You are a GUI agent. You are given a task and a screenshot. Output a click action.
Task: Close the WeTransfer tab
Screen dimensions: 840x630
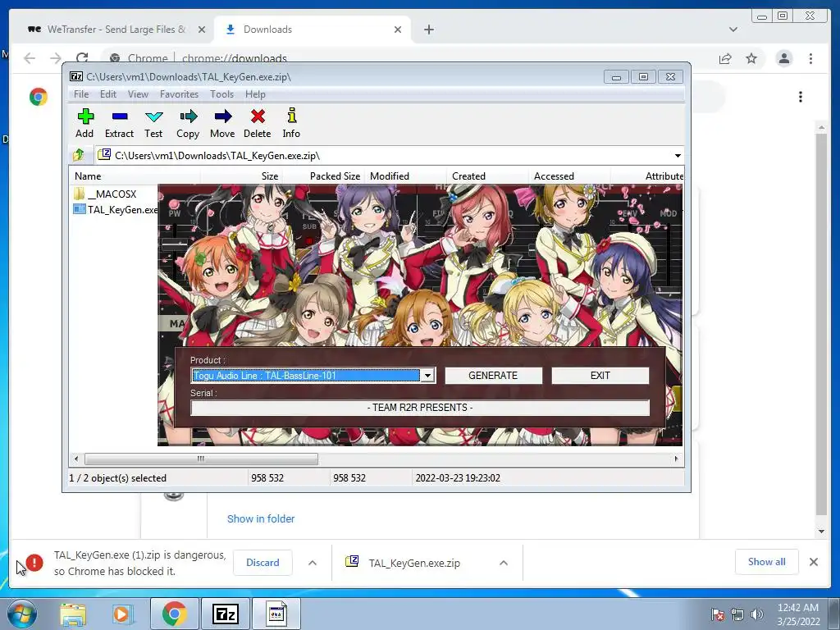coord(202,30)
